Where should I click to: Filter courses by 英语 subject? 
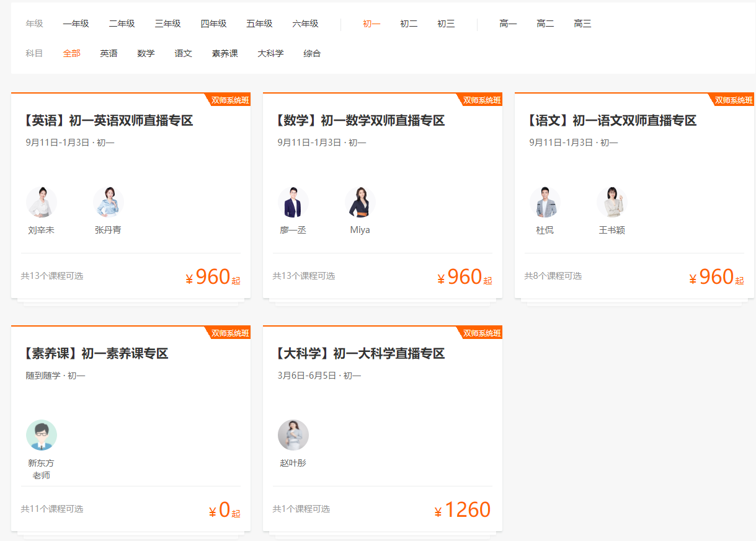109,53
